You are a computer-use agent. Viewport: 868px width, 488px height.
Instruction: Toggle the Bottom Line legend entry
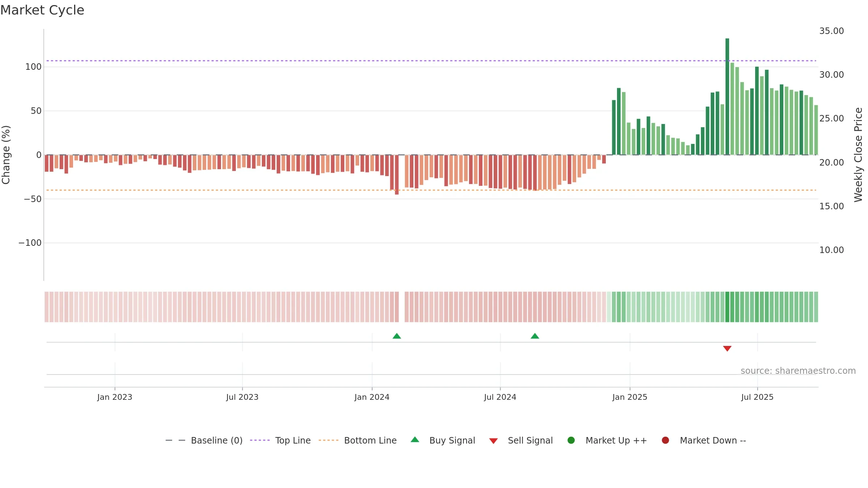pos(358,440)
